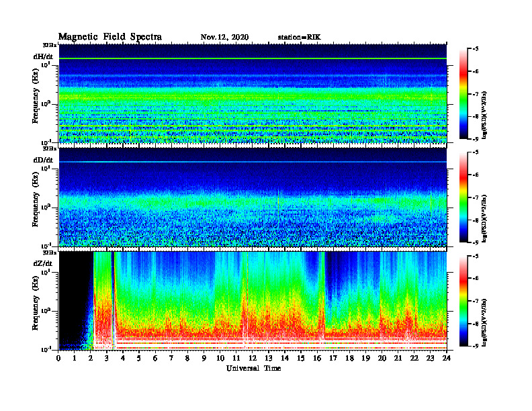Click hour "17" on Universal Time axis
Viewport: 532px width, 411px height.
333,359
